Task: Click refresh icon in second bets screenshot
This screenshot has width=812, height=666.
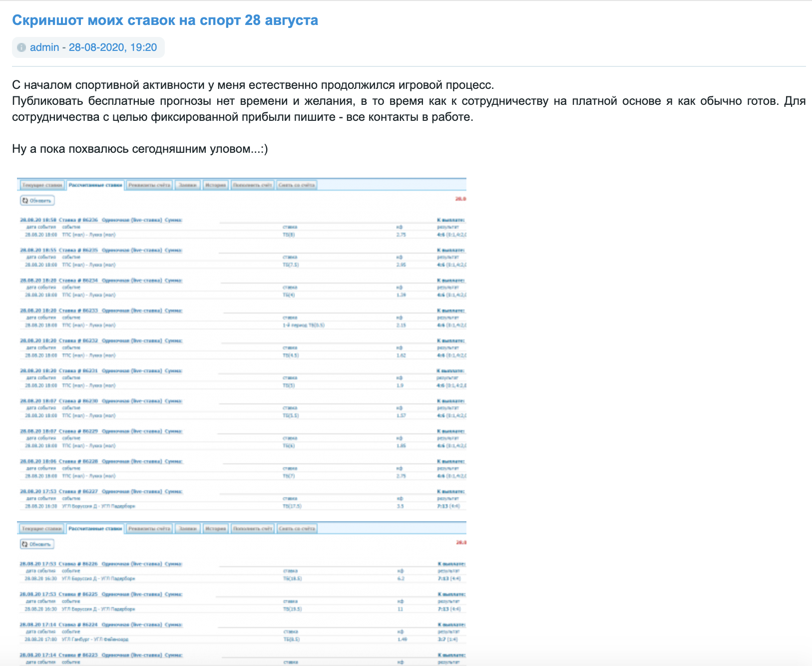Action: pos(25,544)
